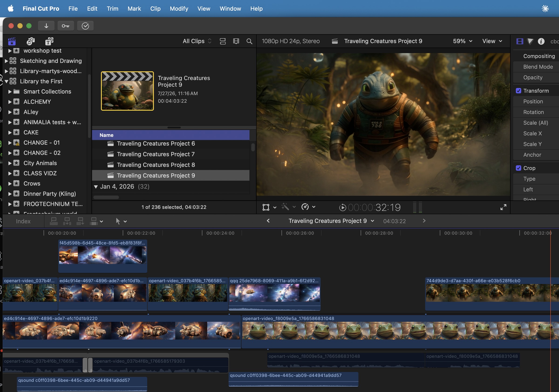
Task: Open the All Clips filter dropdown
Action: click(x=197, y=41)
